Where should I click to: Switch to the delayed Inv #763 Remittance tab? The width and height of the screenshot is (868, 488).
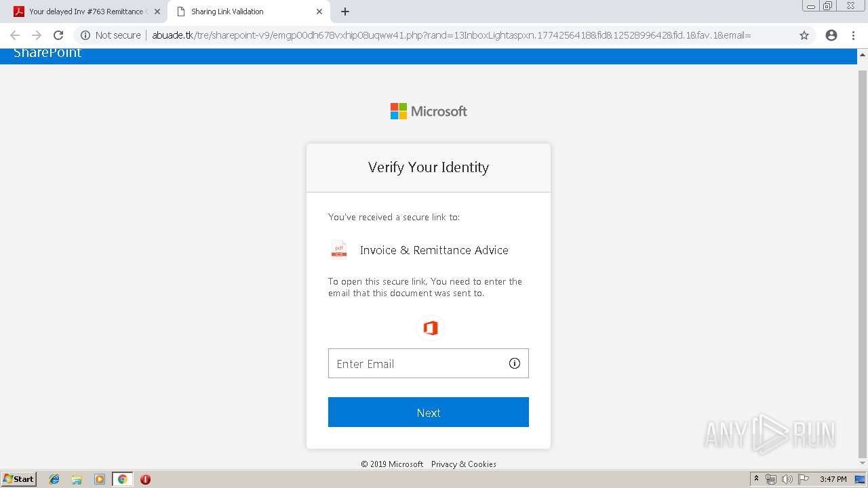[x=85, y=12]
